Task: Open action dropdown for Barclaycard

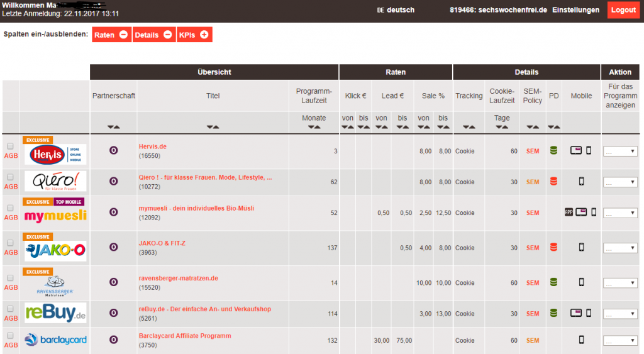Action: [x=620, y=340]
